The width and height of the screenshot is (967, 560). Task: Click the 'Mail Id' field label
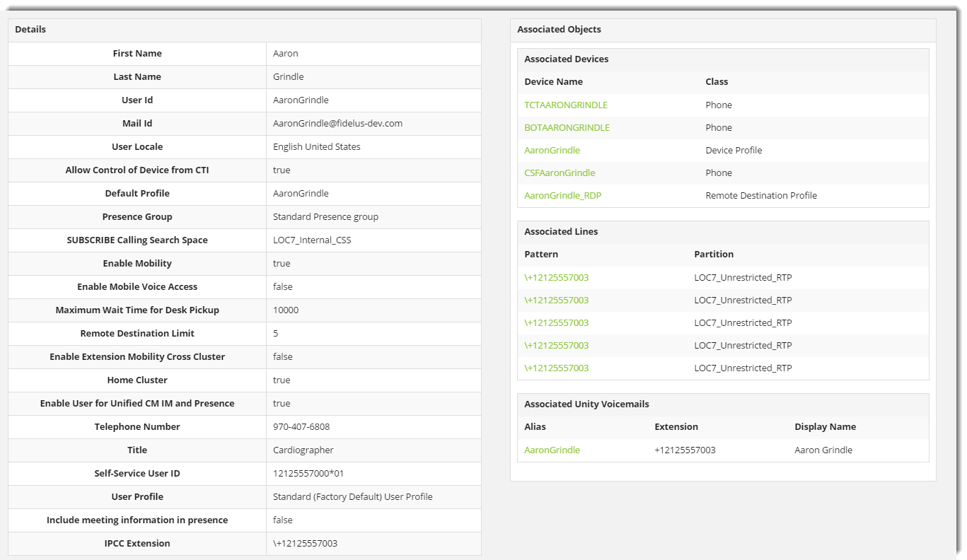click(x=137, y=123)
